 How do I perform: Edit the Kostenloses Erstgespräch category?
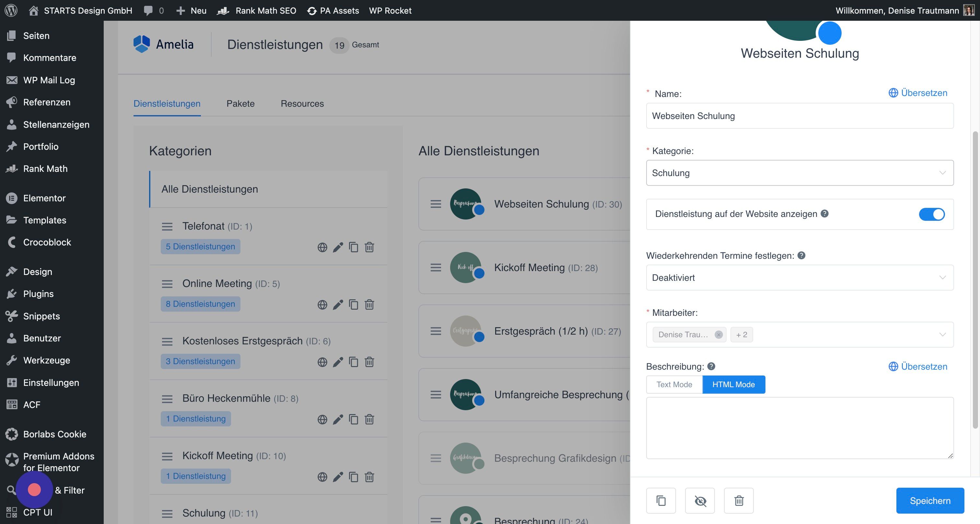pos(338,362)
